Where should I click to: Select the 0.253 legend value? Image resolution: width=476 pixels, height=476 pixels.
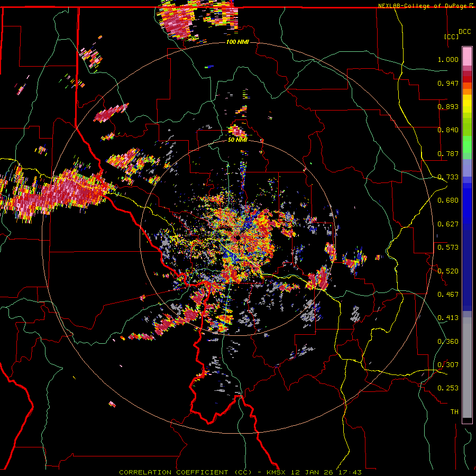click(448, 388)
